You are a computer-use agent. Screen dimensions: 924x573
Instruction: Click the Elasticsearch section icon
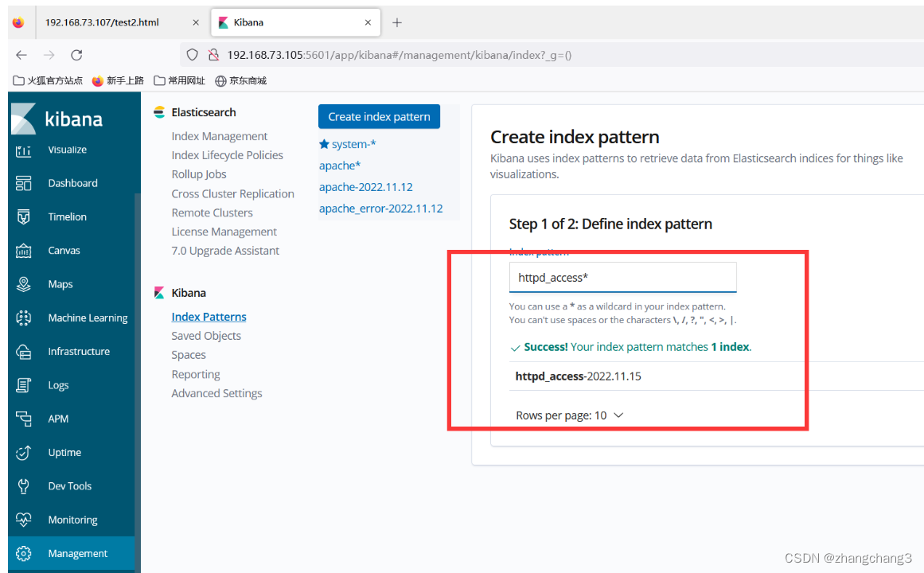tap(159, 112)
